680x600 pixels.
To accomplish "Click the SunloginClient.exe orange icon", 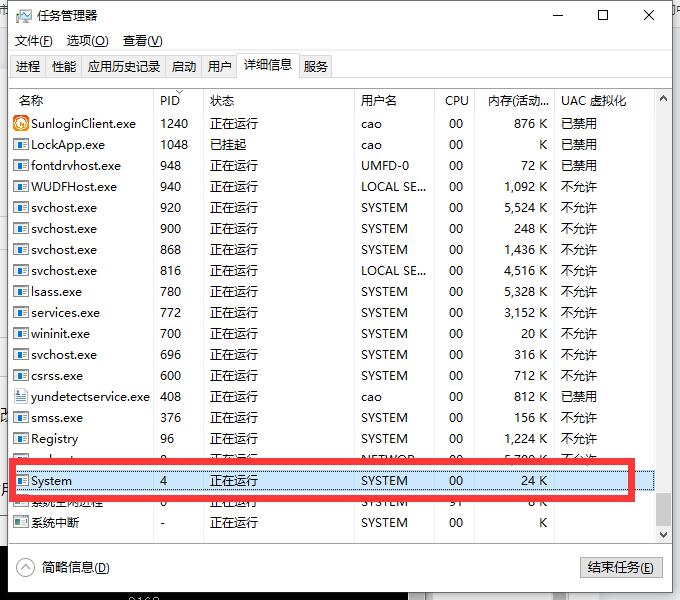I will pyautogui.click(x=21, y=124).
